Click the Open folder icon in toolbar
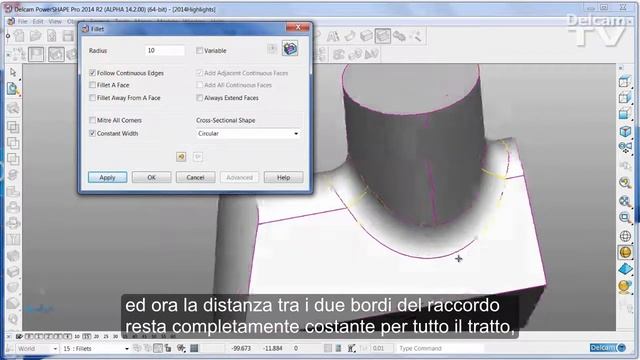Image resolution: width=640 pixels, height=360 pixels. pos(36,36)
